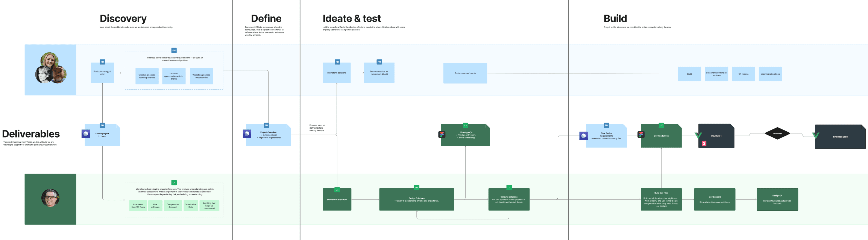
Task: Click the Figma icon beside Dev Ready Files
Action: pos(641,135)
